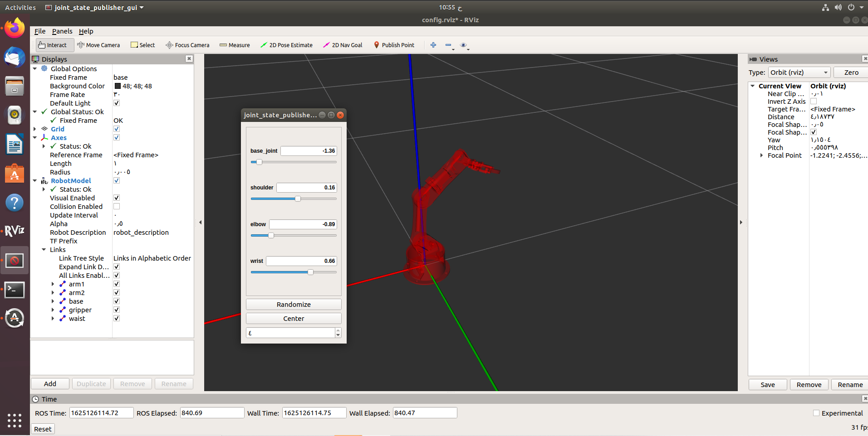This screenshot has width=868, height=436.
Task: Expand the arm1 link entry
Action: click(53, 284)
